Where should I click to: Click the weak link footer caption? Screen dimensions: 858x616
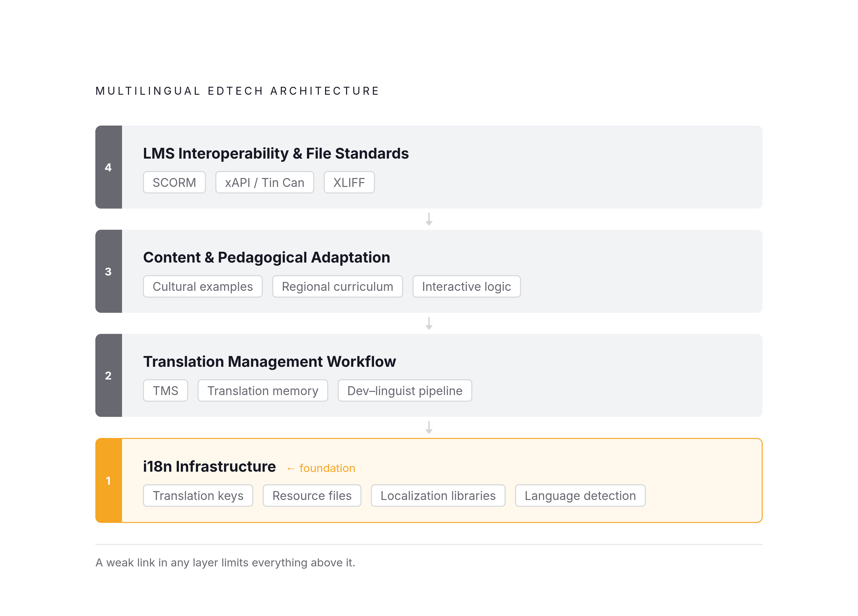tap(225, 563)
